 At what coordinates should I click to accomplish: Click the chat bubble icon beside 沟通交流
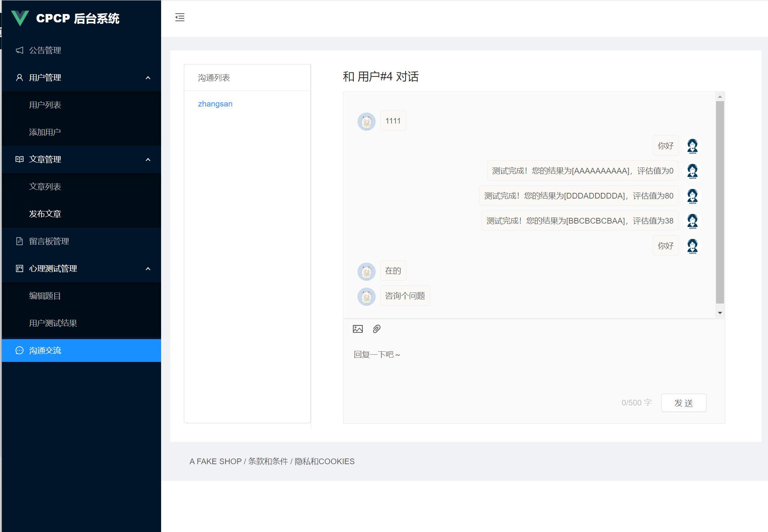point(19,350)
